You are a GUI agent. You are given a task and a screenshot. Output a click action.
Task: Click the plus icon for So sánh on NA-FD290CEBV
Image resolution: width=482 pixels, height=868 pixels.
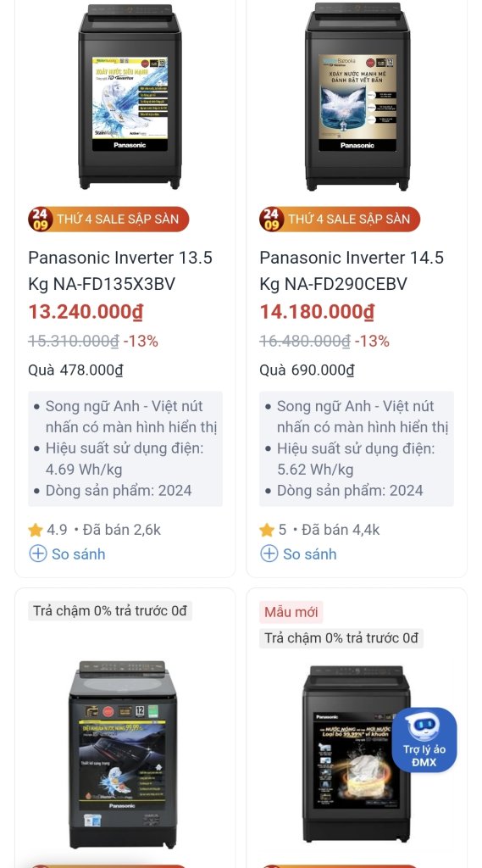point(269,554)
